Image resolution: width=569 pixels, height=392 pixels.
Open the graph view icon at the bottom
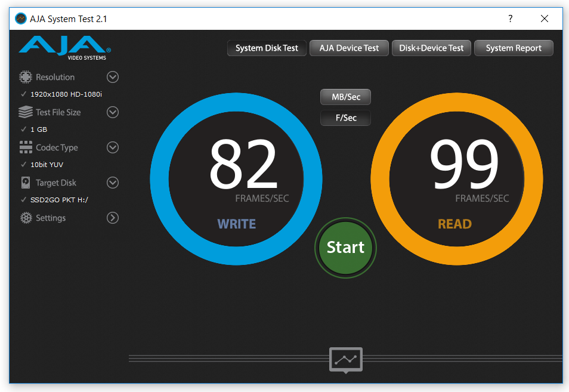(x=346, y=360)
